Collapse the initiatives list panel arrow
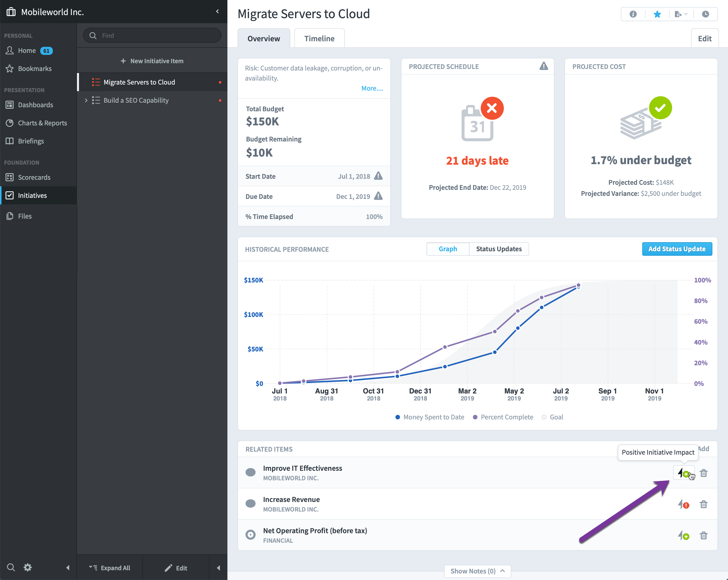The height and width of the screenshot is (580, 728). [218, 568]
